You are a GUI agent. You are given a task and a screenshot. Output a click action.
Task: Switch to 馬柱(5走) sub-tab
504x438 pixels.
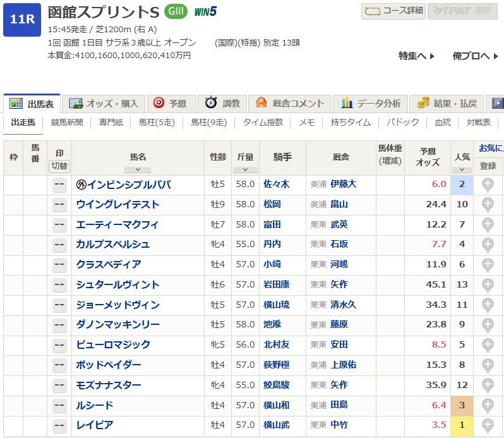click(x=157, y=123)
